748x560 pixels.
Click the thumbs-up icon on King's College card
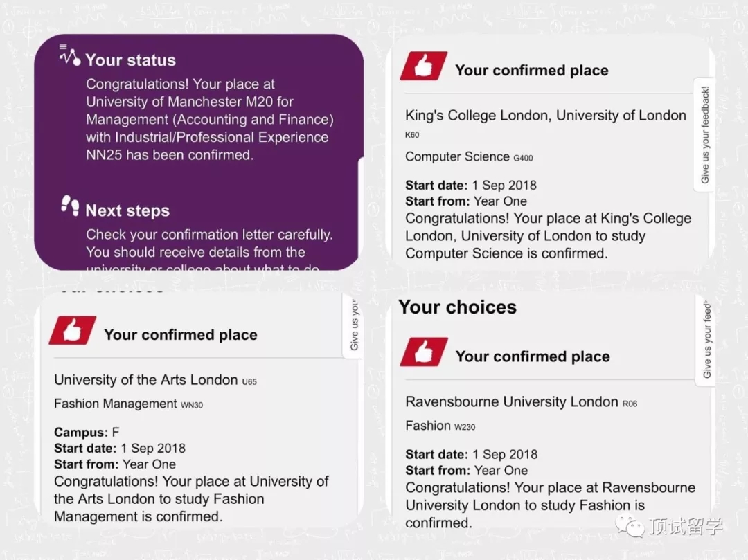point(423,66)
